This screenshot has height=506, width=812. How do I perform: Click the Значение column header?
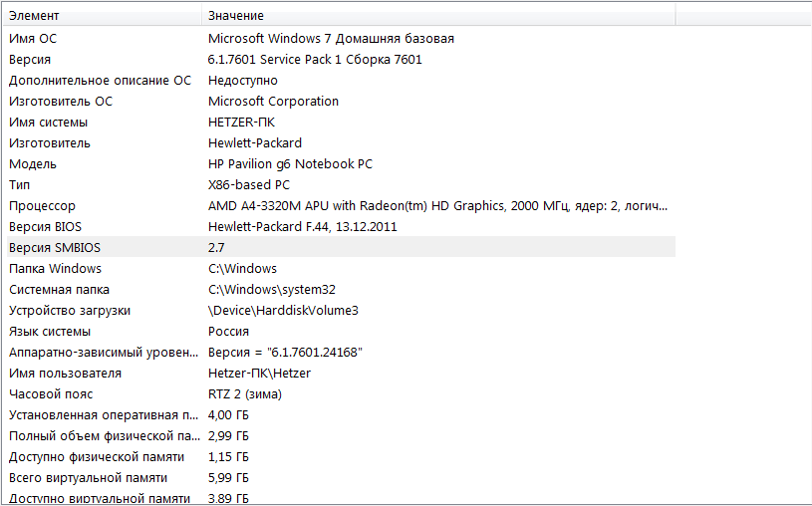438,16
